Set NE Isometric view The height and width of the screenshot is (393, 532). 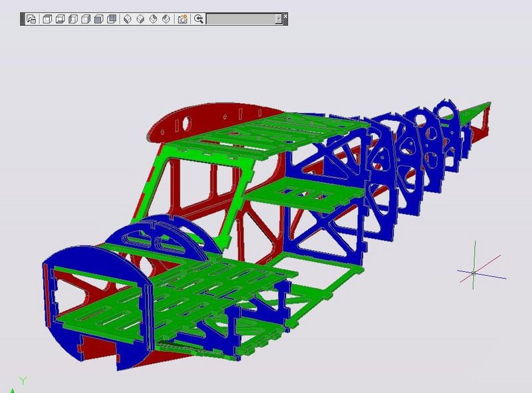pos(154,19)
